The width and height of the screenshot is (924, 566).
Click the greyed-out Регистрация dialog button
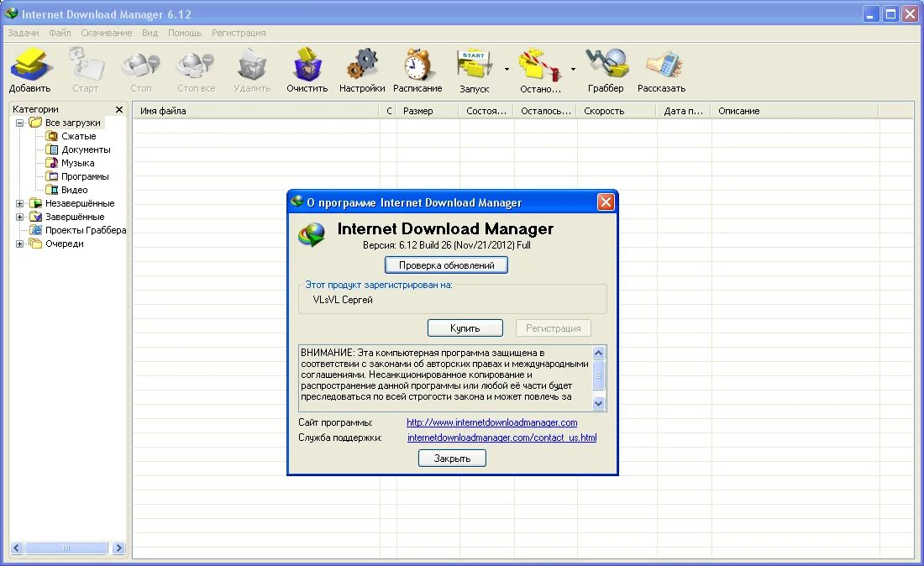click(x=554, y=328)
